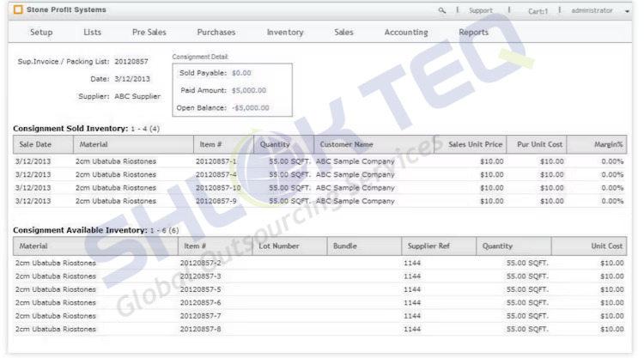This screenshot has width=644, height=358.
Task: Click the administrator user label
Action: (x=592, y=10)
